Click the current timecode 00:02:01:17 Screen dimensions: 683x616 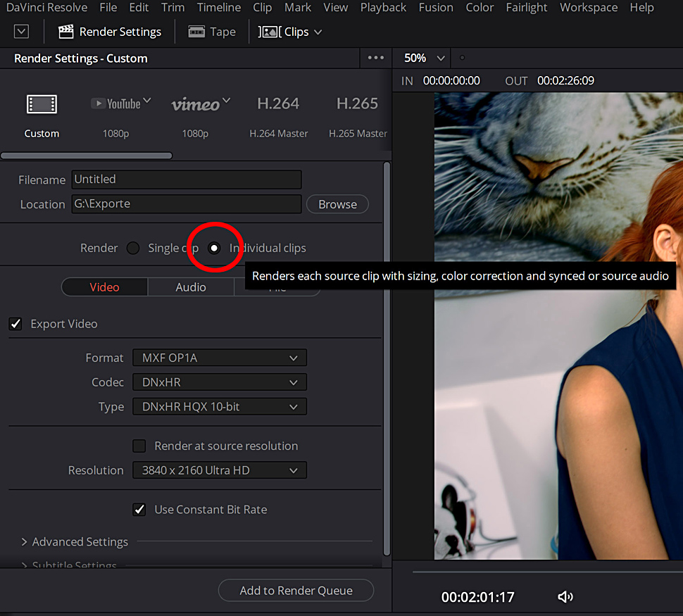478,597
